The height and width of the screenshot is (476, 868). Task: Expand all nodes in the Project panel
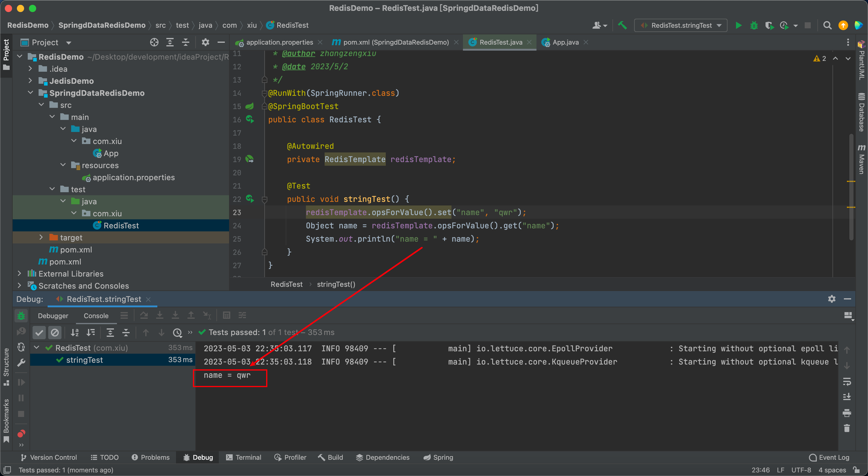tap(170, 42)
